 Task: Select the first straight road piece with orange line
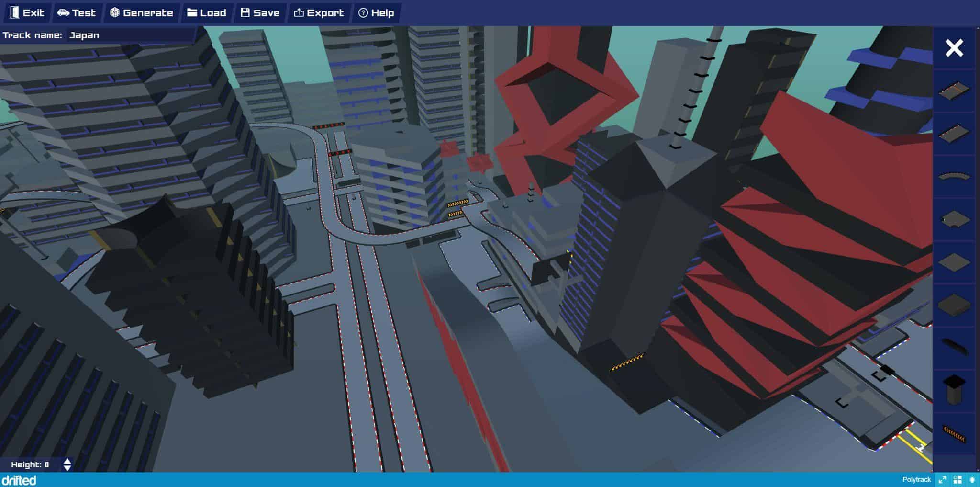[954, 91]
